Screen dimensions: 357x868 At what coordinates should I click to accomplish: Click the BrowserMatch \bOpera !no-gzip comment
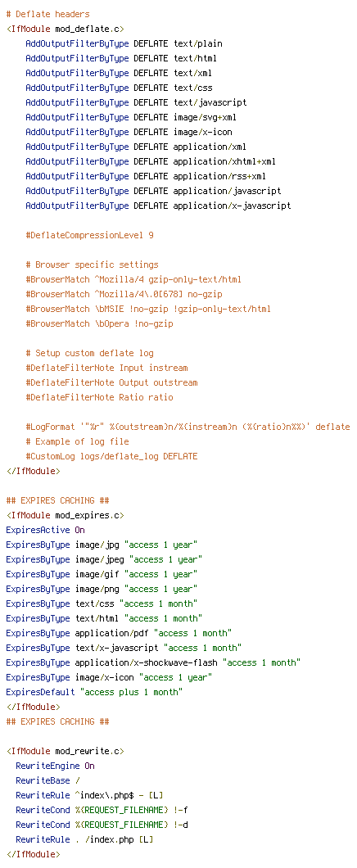(99, 323)
